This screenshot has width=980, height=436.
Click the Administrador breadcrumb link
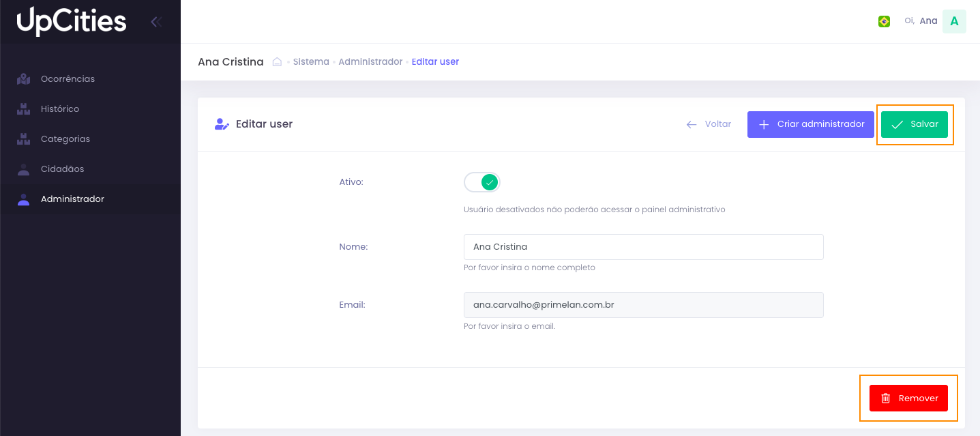pyautogui.click(x=370, y=61)
